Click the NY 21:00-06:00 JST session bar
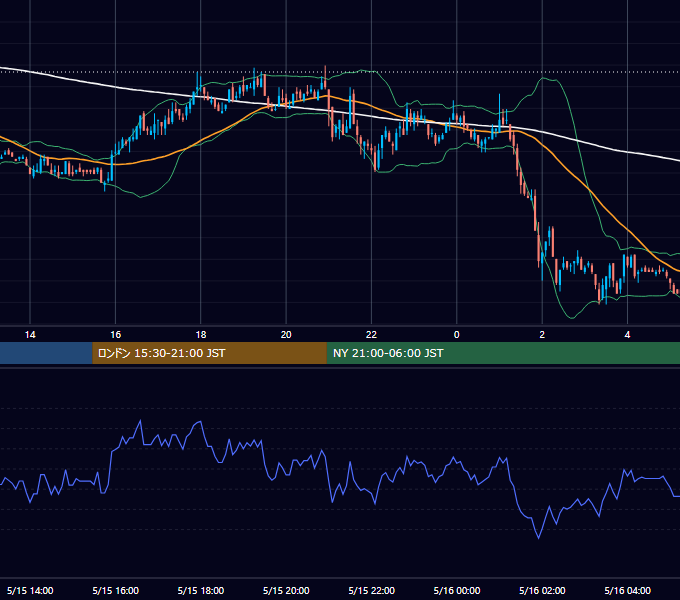 (503, 353)
